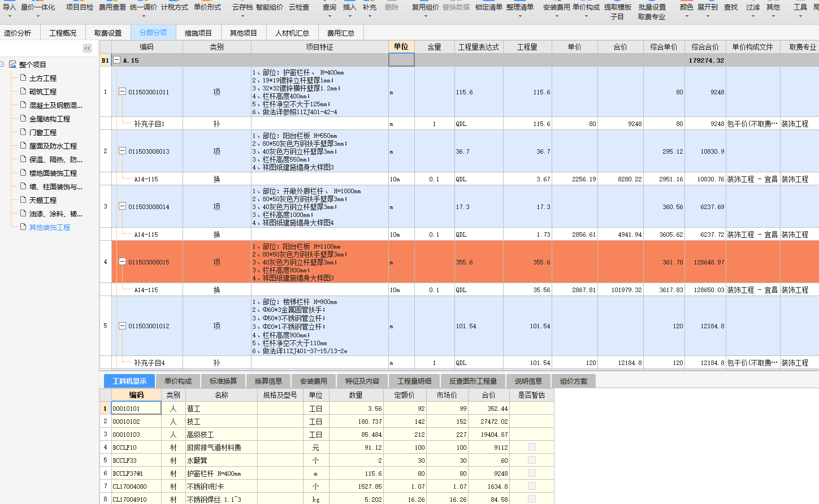Screen dimensions: 819x504
Task: Show the 说明信息 bottom tab
Action: 528,381
